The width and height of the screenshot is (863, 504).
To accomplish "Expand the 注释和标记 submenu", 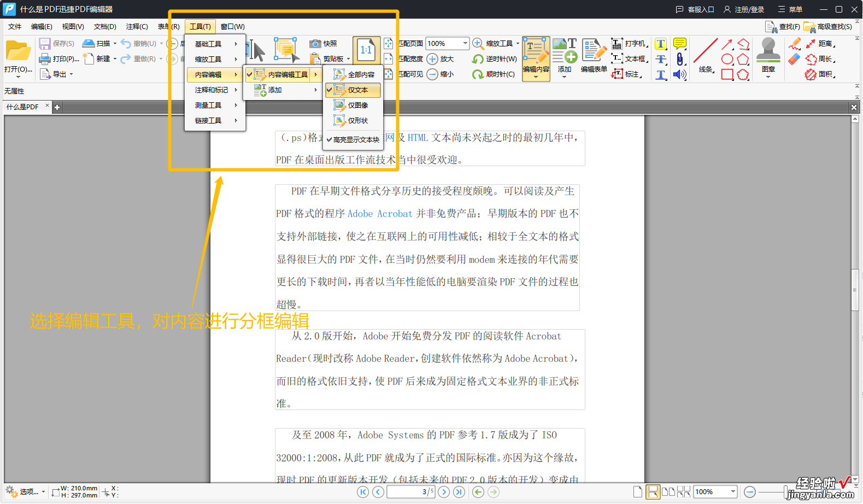I will (215, 90).
